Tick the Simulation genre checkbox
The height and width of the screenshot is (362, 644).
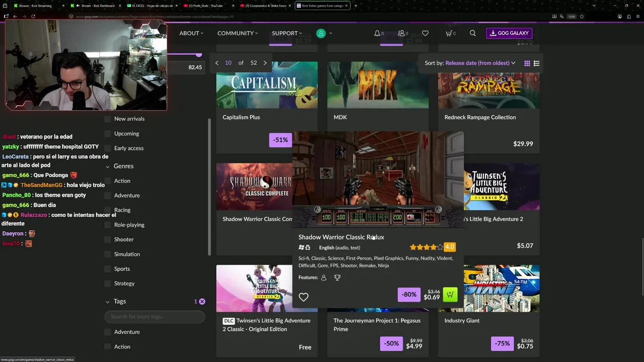pos(107,254)
